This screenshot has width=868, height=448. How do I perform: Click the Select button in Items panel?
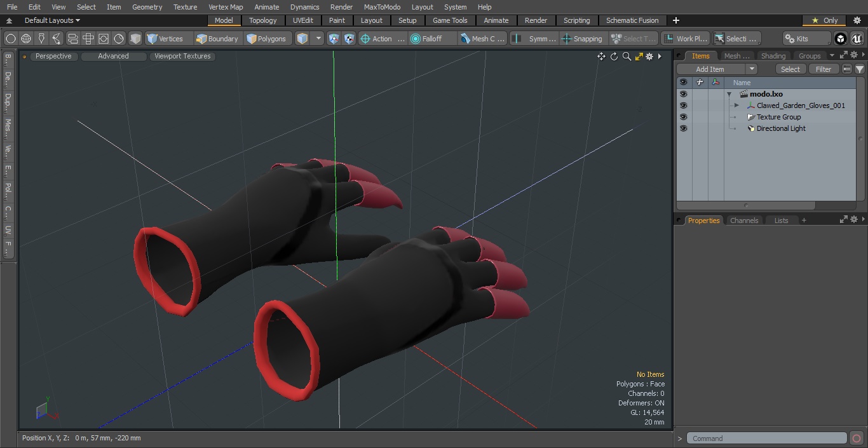(790, 69)
